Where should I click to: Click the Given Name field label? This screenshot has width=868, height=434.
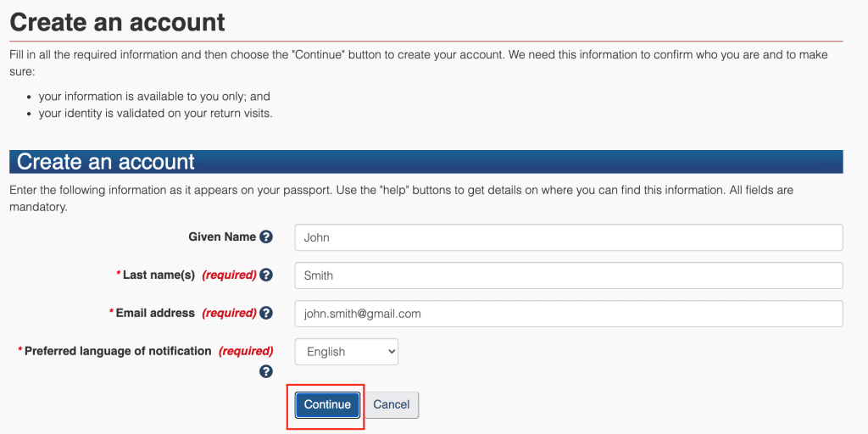(222, 237)
